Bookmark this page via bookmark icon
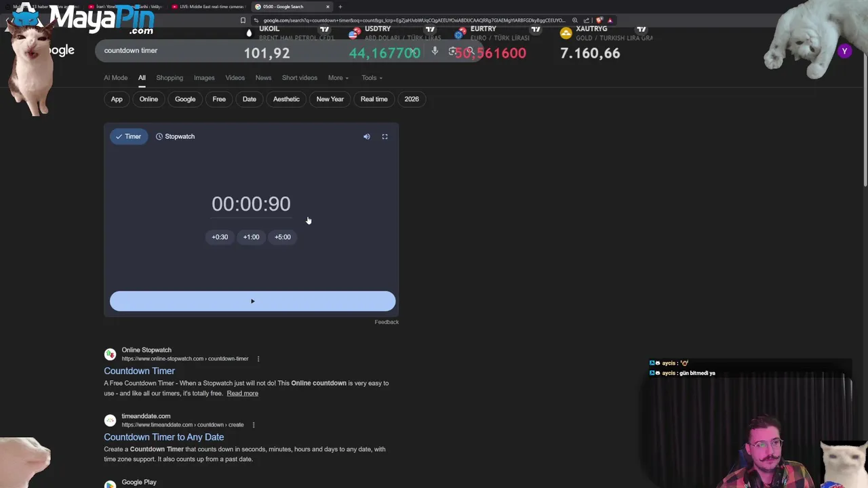 point(243,20)
